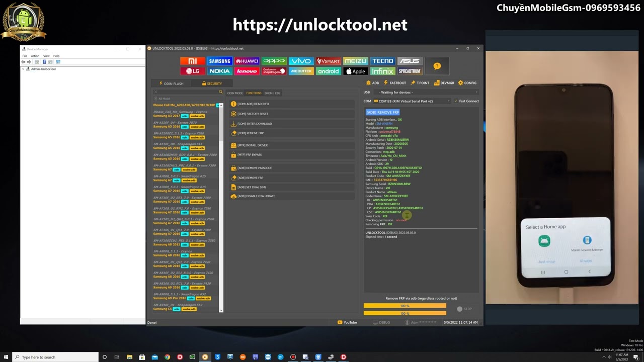
Task: Select the Vsmart brand logo
Action: [x=328, y=61]
